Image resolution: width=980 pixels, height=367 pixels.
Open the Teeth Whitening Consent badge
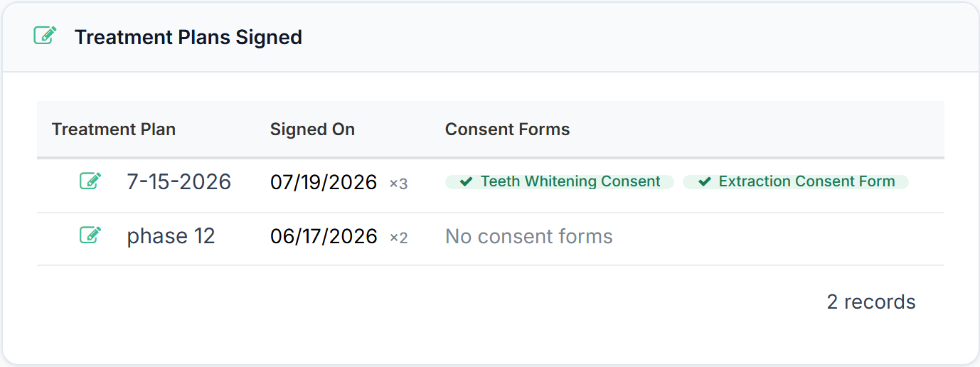[x=560, y=182]
